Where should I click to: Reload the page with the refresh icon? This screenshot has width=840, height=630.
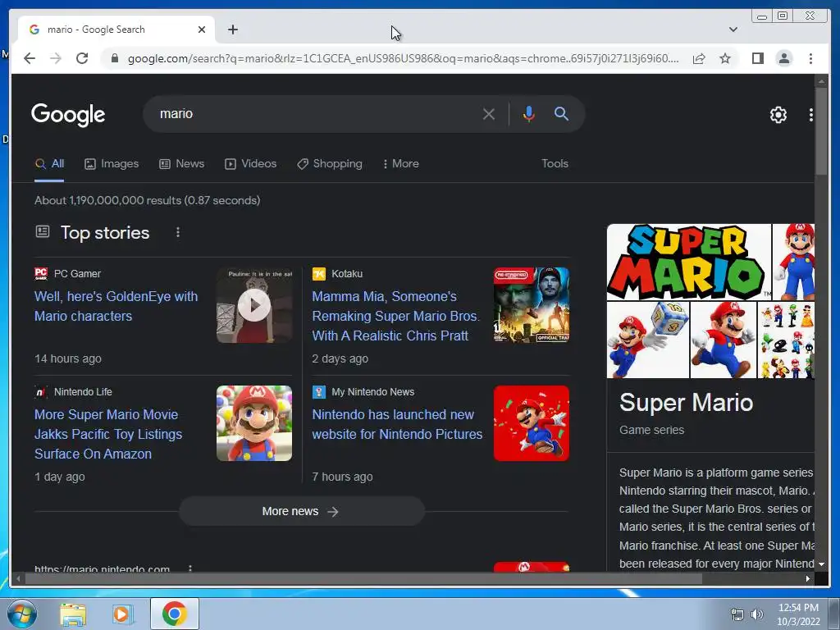tap(82, 58)
